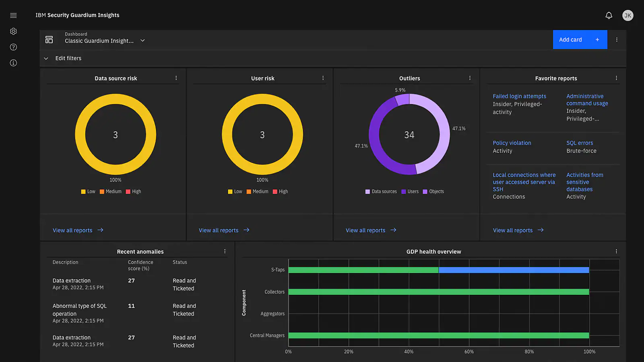Open Recent anomalies card options menu
The image size is (644, 362).
tap(225, 251)
